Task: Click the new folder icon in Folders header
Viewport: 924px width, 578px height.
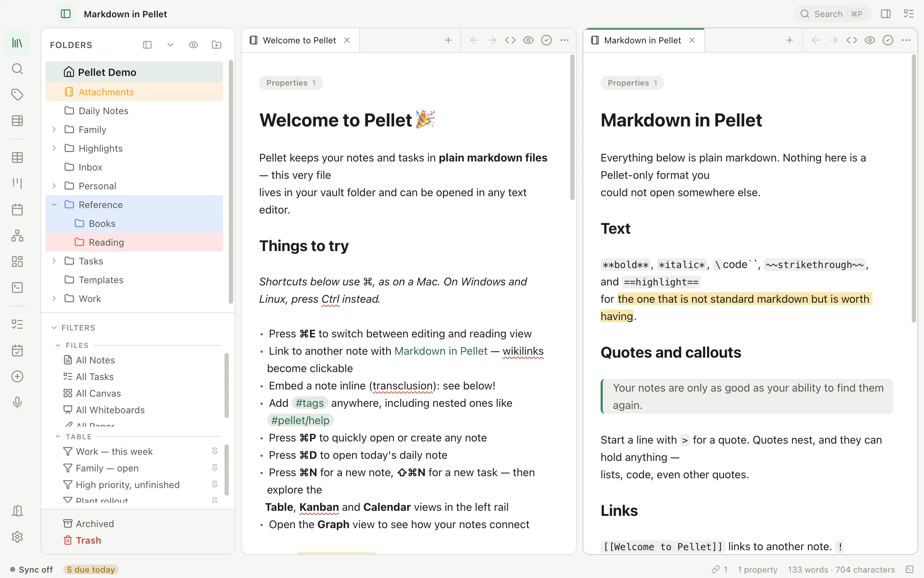Action: click(217, 45)
